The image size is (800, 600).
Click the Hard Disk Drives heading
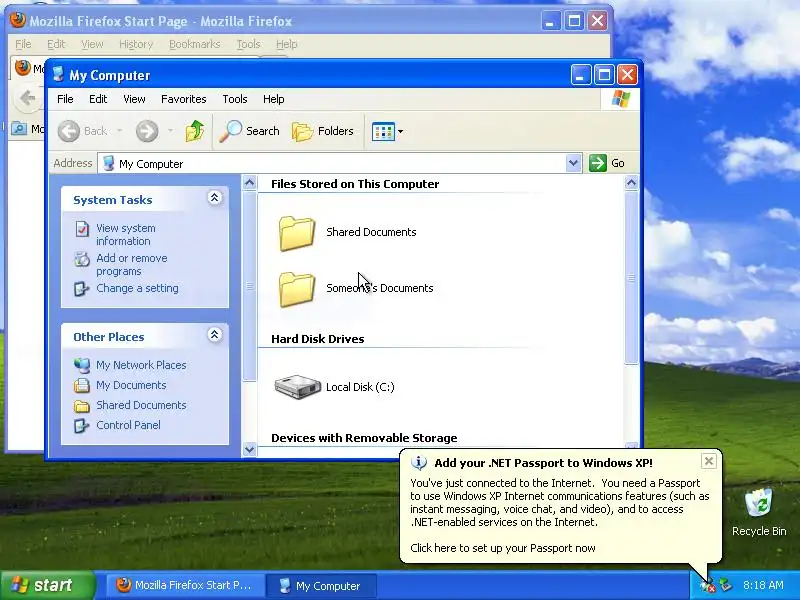point(317,339)
